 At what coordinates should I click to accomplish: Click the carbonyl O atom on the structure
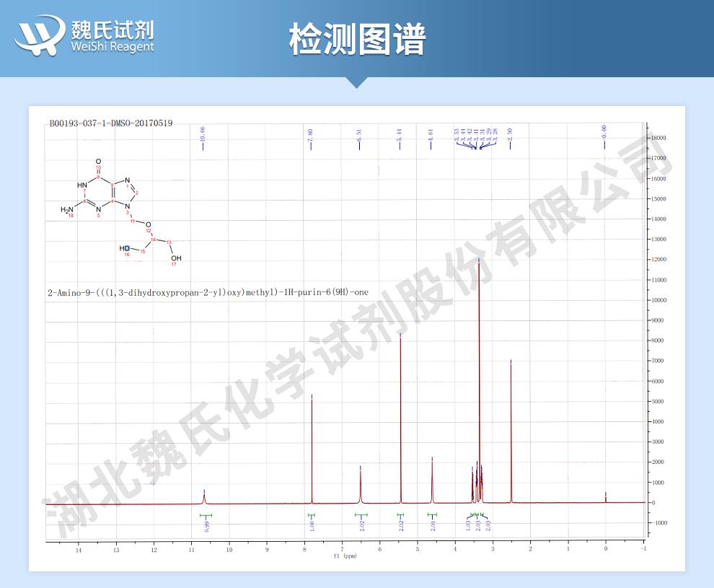pyautogui.click(x=98, y=160)
